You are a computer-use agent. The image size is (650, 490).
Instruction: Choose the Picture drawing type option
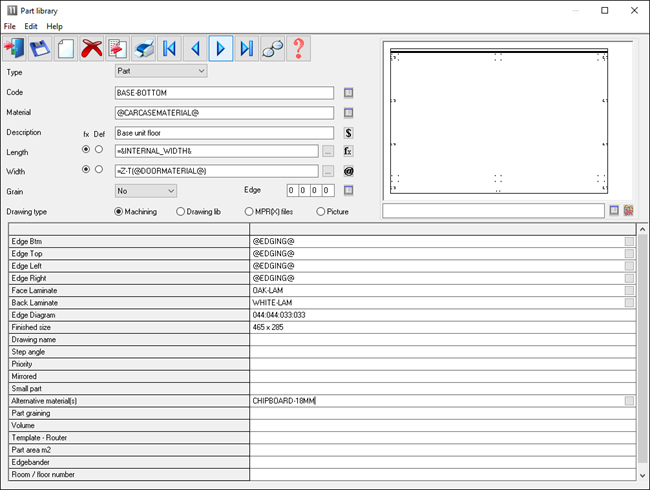[321, 211]
